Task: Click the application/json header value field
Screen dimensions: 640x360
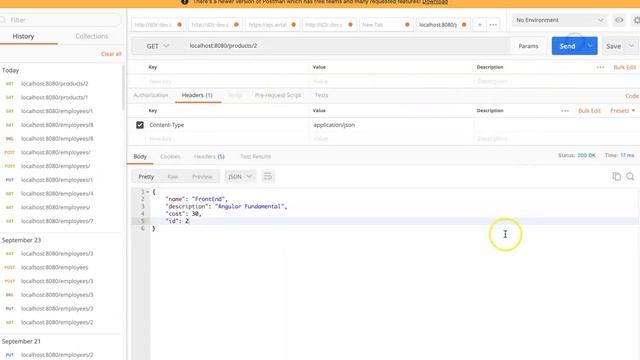Action: (x=391, y=125)
